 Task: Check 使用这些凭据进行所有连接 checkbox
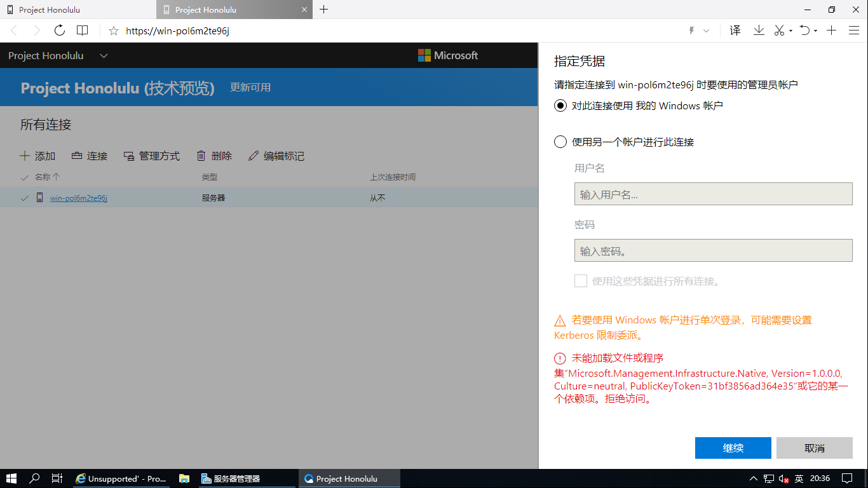coord(581,281)
